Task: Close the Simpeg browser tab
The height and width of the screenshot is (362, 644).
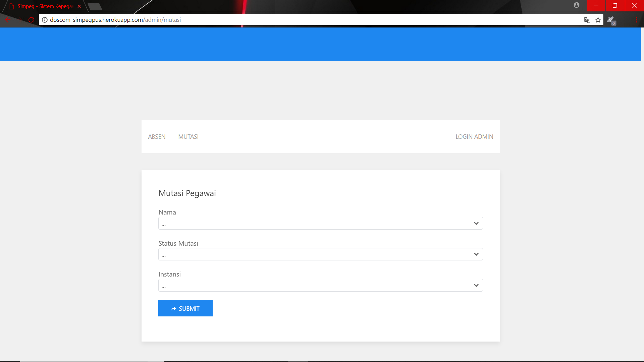Action: [x=79, y=6]
